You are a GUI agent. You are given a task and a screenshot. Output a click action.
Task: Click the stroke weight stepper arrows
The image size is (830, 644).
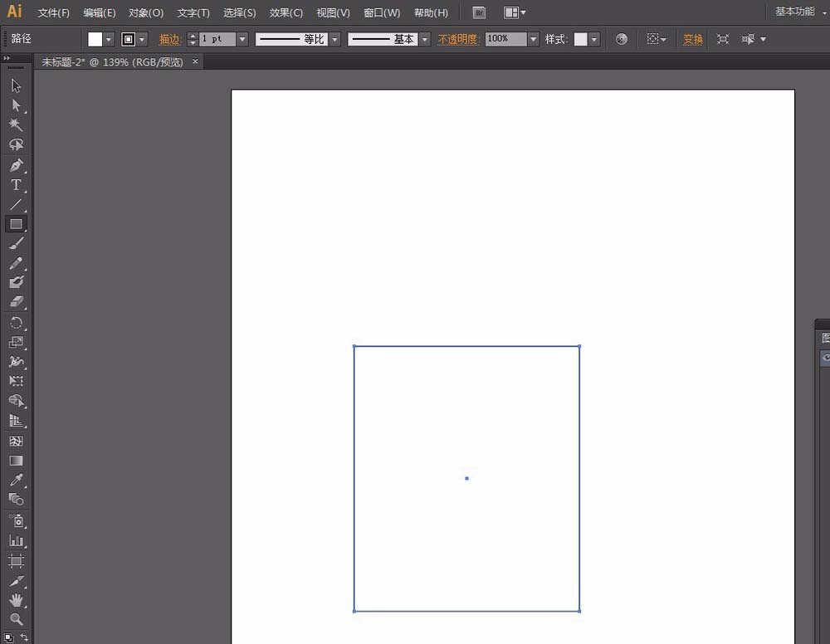[193, 39]
